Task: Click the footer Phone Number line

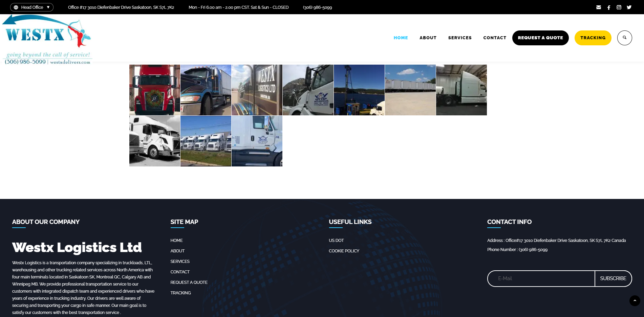Action: (517, 250)
